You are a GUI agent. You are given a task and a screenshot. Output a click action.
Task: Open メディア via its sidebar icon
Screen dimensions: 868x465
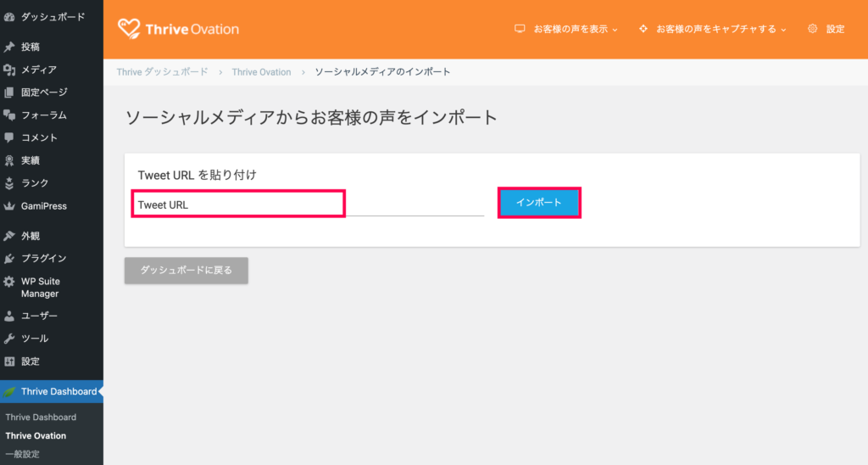[x=8, y=70]
